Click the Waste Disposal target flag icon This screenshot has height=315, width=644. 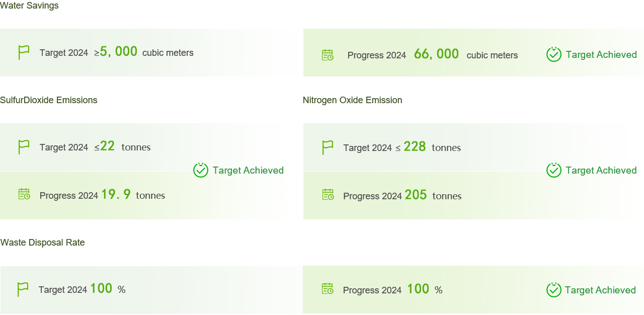tap(23, 289)
